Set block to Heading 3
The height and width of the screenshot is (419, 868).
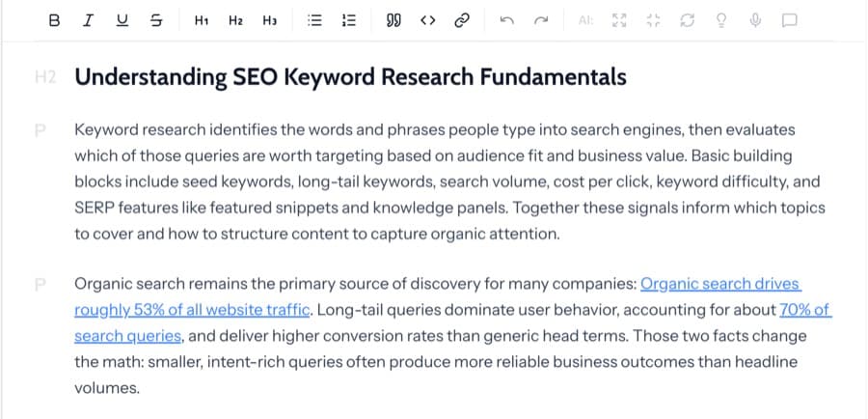(270, 19)
